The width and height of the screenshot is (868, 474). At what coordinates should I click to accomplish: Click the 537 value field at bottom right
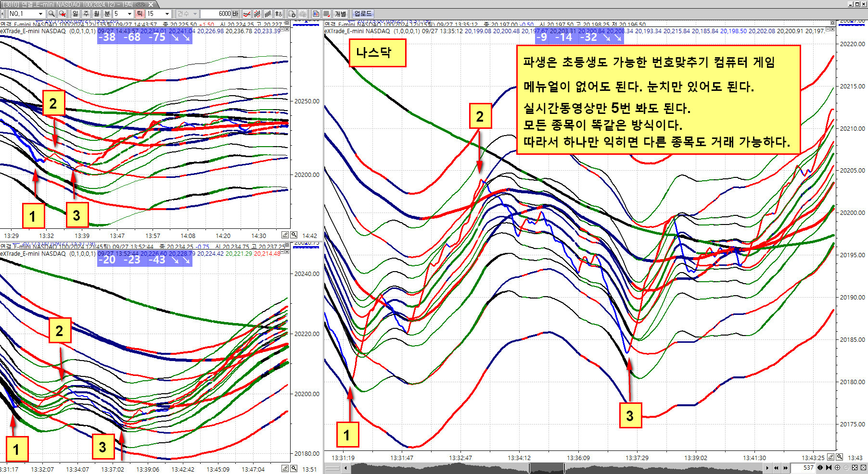[x=803, y=468]
